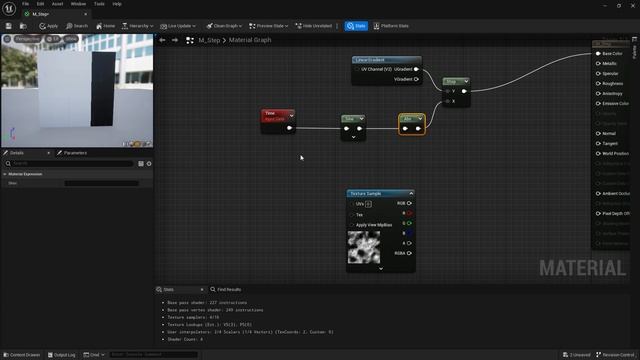Navigate forward in the graph history
This screenshot has width=640, height=360.
[175, 40]
